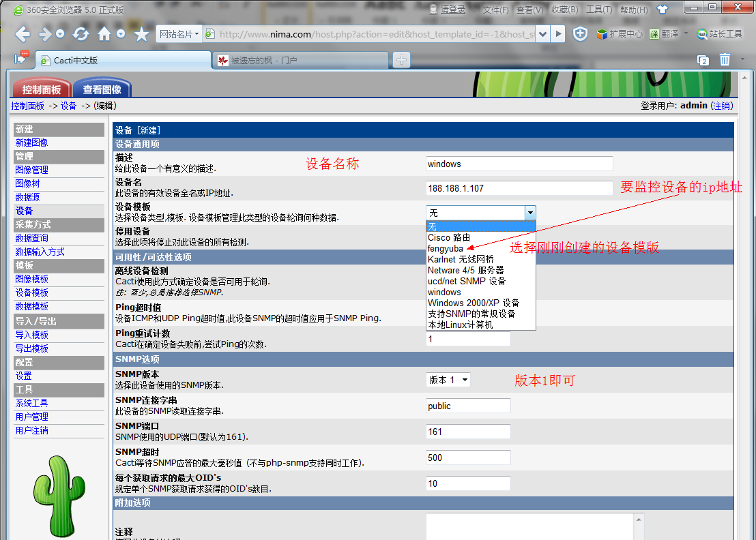Open the 工具(T) menu
Image resolution: width=756 pixels, height=540 pixels.
click(x=599, y=10)
